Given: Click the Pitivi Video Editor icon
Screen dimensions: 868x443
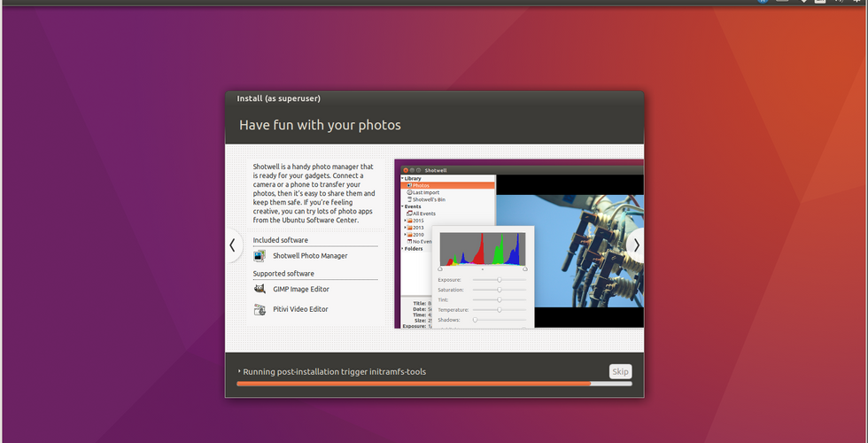Looking at the screenshot, I should pos(260,309).
